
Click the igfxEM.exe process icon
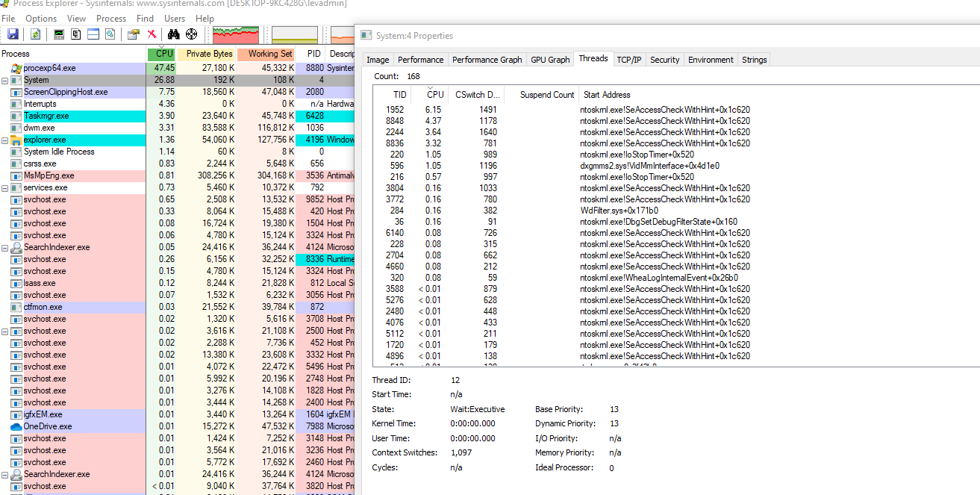[16, 414]
